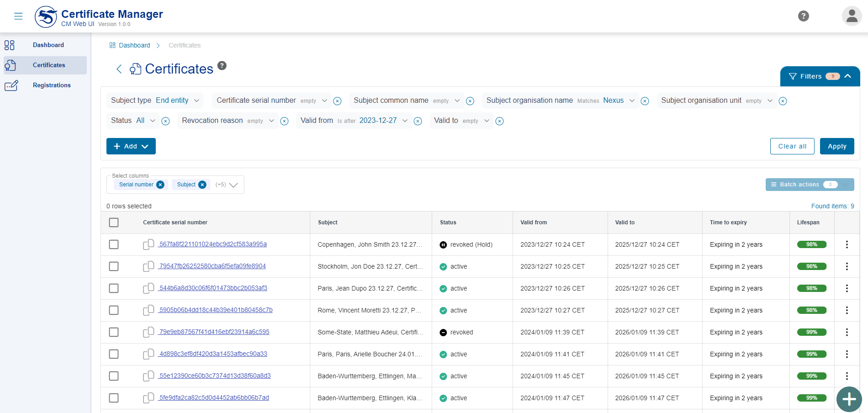The height and width of the screenshot is (413, 868).
Task: Remove the Valid from filter
Action: pos(418,121)
